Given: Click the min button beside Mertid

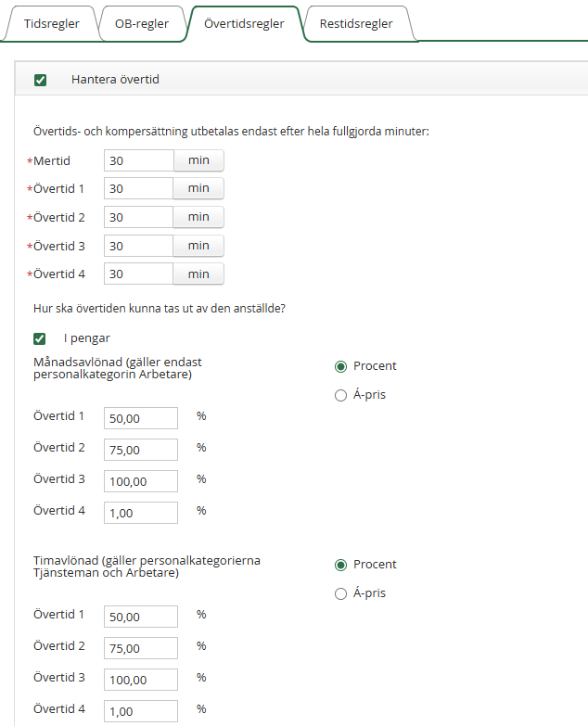Looking at the screenshot, I should pos(198,160).
